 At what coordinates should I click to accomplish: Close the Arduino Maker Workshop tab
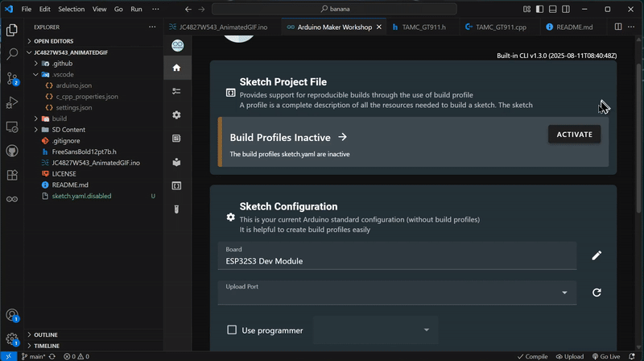coord(378,27)
